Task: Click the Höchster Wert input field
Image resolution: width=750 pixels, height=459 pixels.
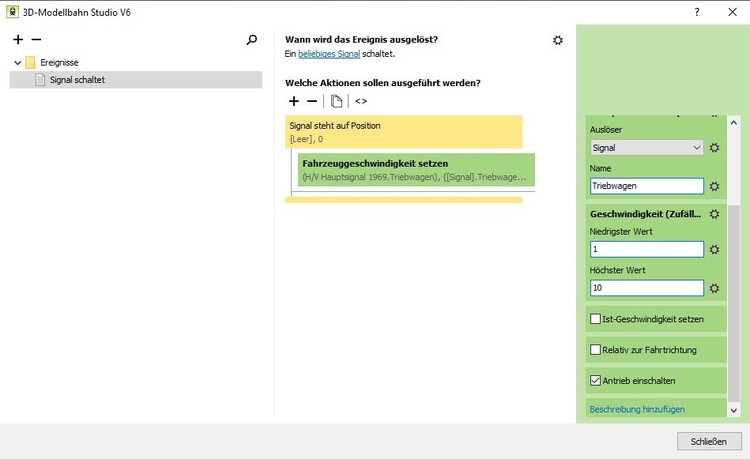Action: pos(647,288)
